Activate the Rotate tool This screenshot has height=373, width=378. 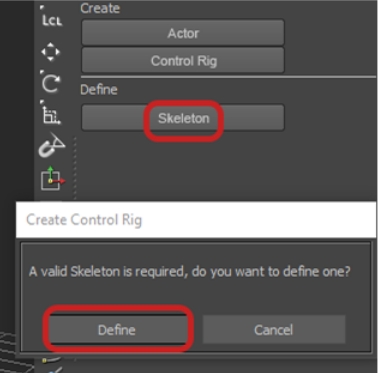pos(51,83)
